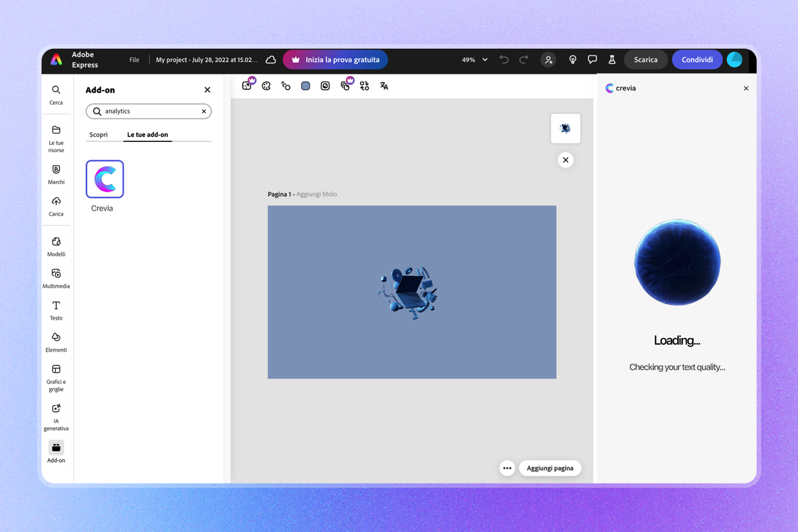Switch to Le tue add-on tab
The height and width of the screenshot is (532, 798).
[148, 135]
